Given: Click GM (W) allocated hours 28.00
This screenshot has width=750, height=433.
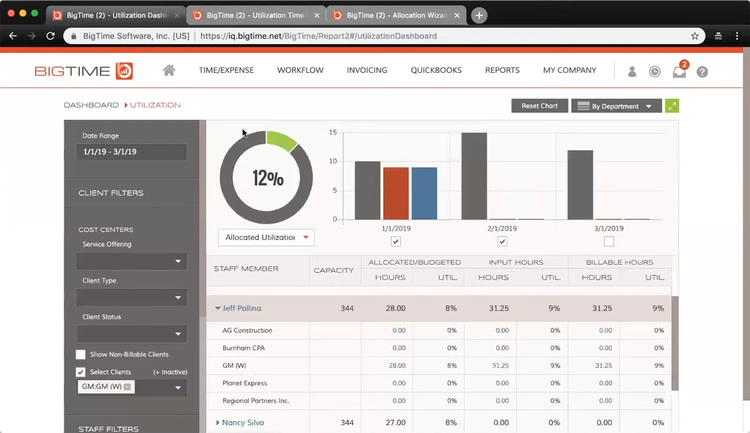Looking at the screenshot, I should point(397,366).
